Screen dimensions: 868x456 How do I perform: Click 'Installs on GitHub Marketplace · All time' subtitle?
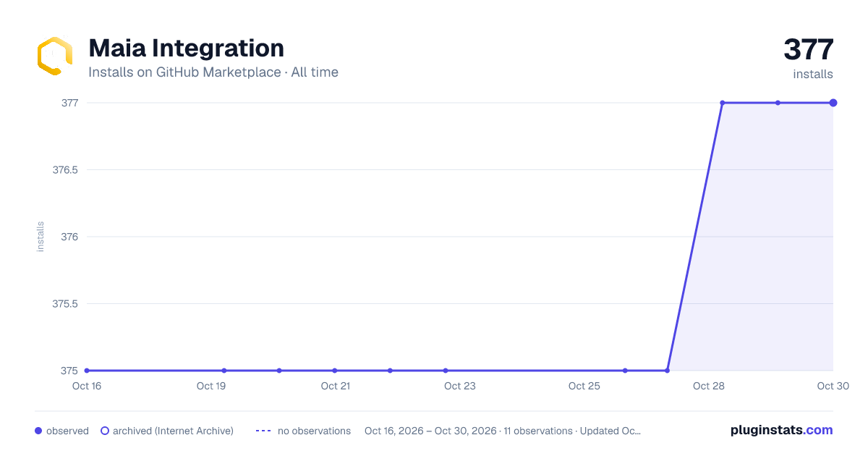tap(213, 72)
